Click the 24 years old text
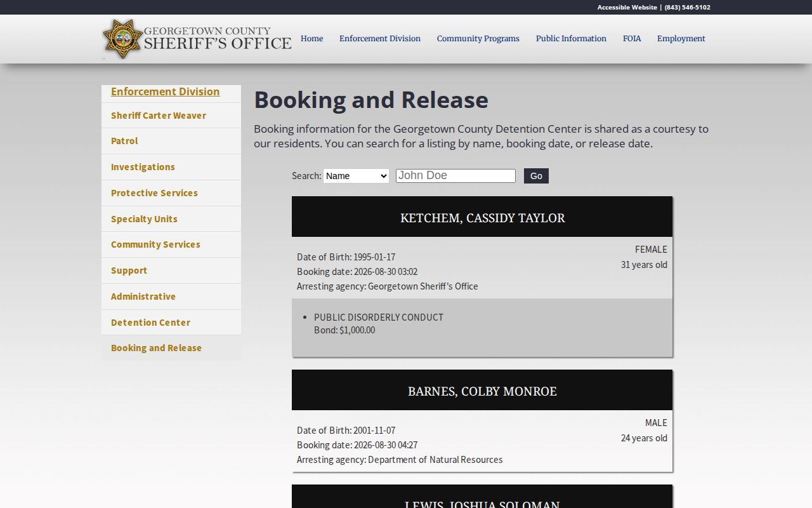The image size is (812, 508). [644, 438]
